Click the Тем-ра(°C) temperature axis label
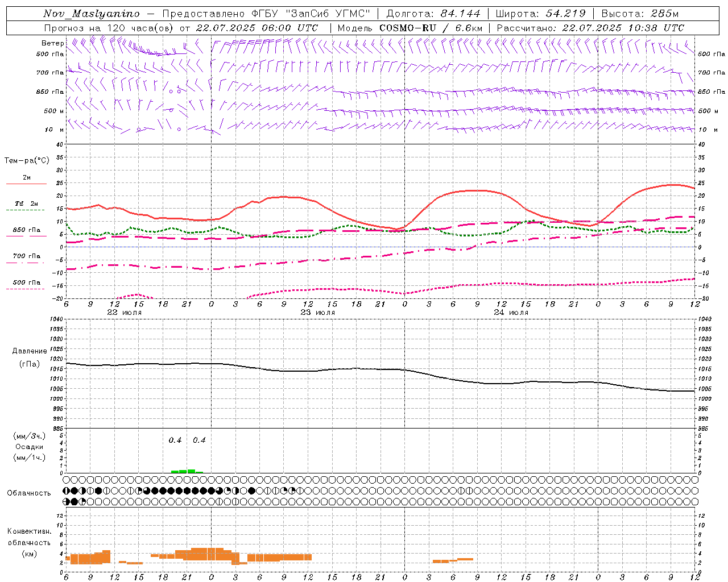The width and height of the screenshot is (728, 582). [x=27, y=161]
